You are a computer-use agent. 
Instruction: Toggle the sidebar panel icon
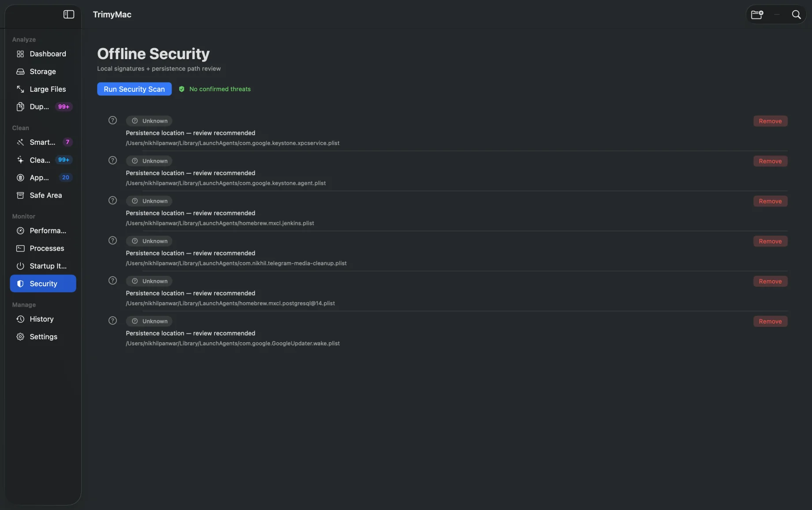click(69, 15)
